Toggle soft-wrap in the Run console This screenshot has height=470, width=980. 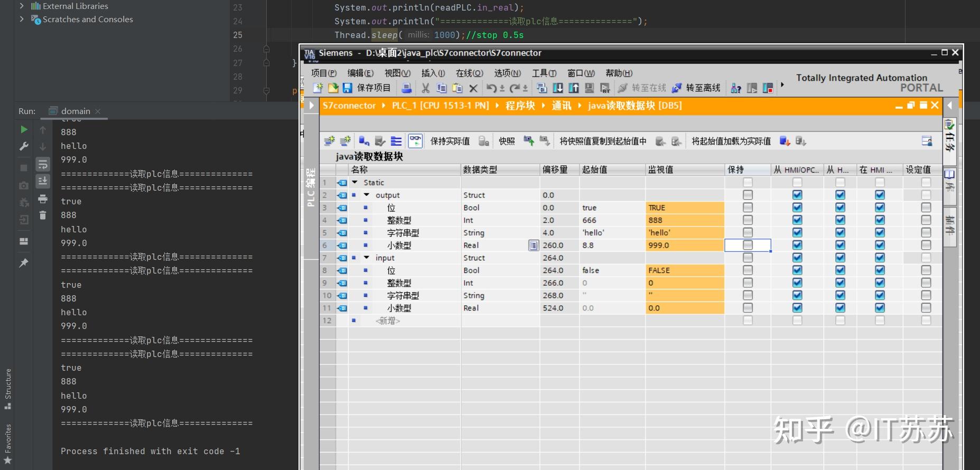43,165
